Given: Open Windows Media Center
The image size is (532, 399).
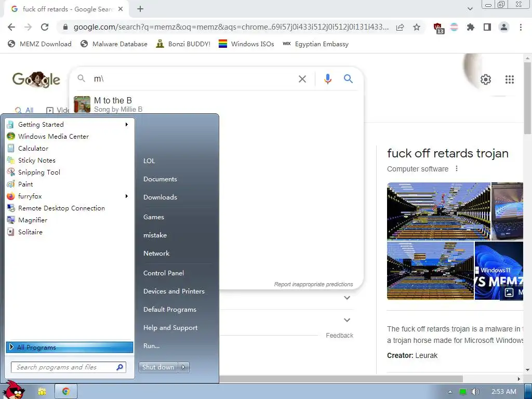Looking at the screenshot, I should point(69,137).
